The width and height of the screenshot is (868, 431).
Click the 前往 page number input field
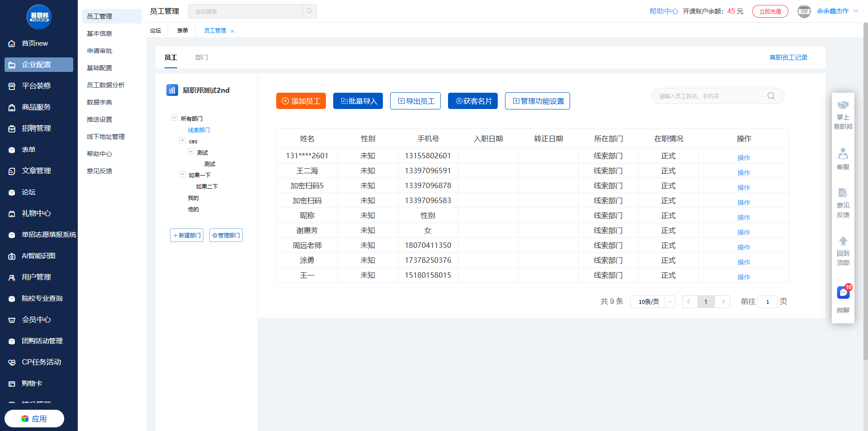coord(767,302)
